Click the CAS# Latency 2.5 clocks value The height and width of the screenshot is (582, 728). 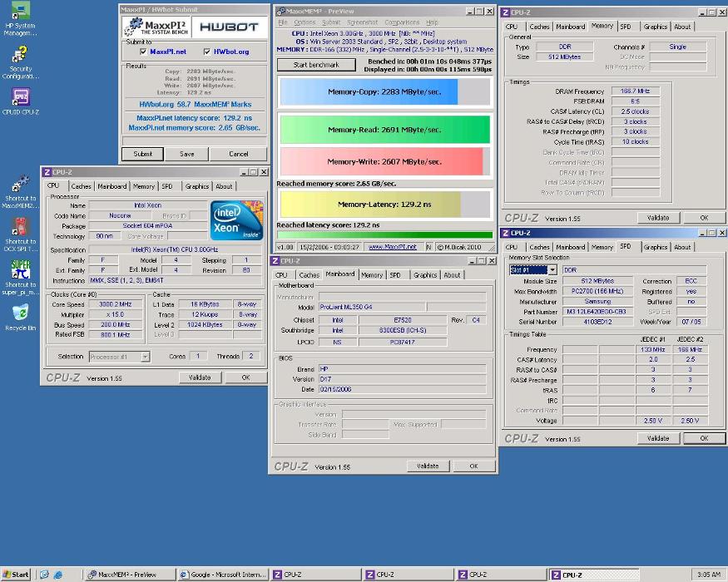tap(635, 111)
